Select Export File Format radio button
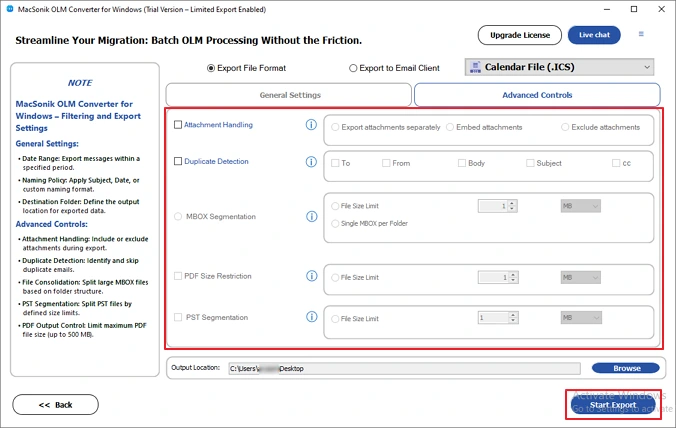Image resolution: width=676 pixels, height=428 pixels. tap(211, 68)
